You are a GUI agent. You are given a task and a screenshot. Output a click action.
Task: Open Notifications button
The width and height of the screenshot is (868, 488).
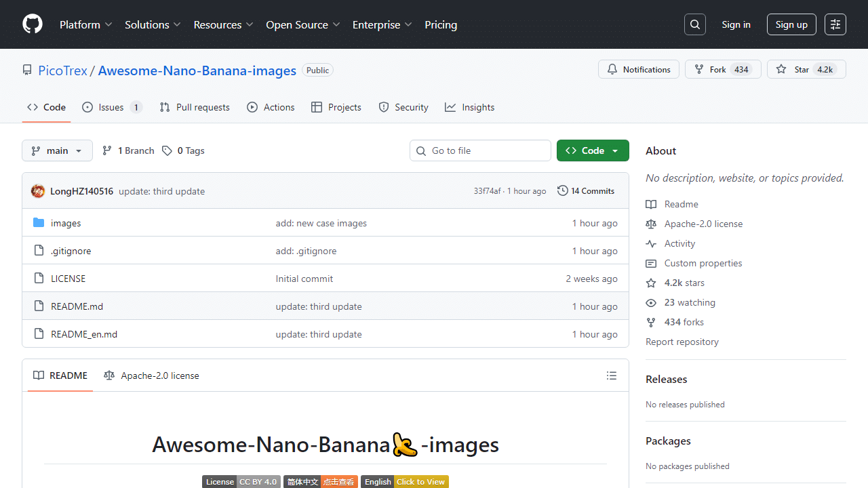pos(639,69)
